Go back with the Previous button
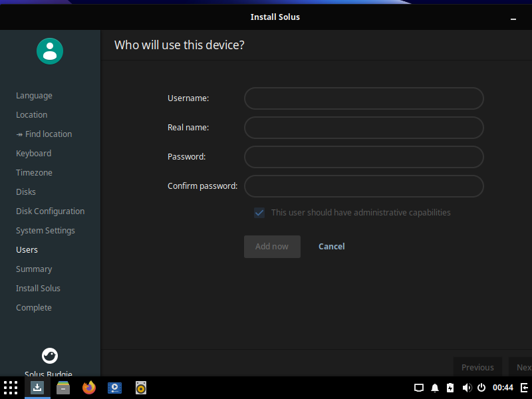Viewport: 532px width, 399px height. pyautogui.click(x=477, y=368)
